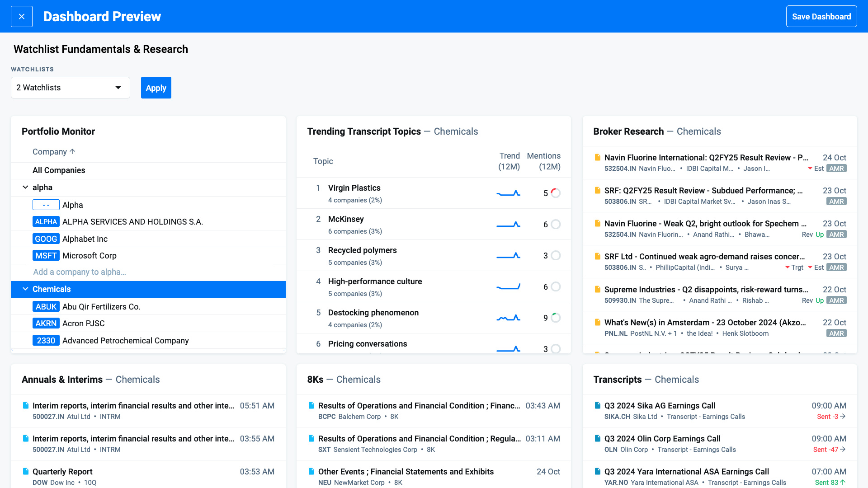868x488 pixels.
Task: Click the Sent 83 sentiment indicator
Action: pyautogui.click(x=830, y=483)
